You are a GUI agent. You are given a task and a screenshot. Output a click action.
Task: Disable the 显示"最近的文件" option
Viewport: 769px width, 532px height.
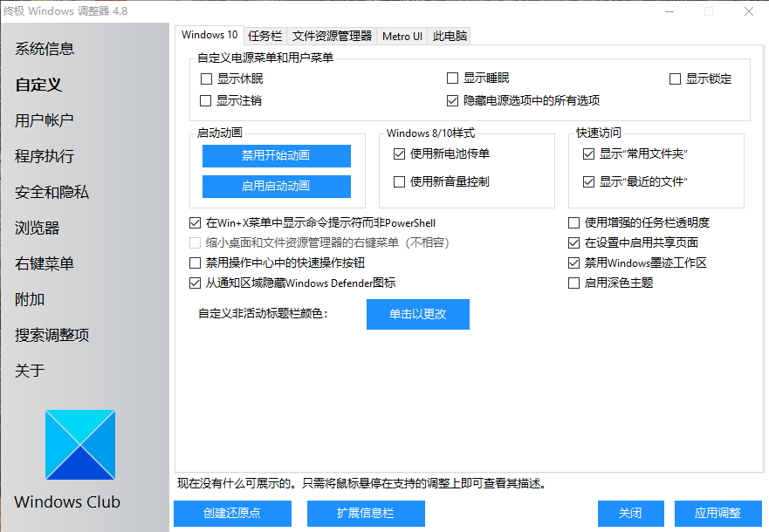click(589, 181)
